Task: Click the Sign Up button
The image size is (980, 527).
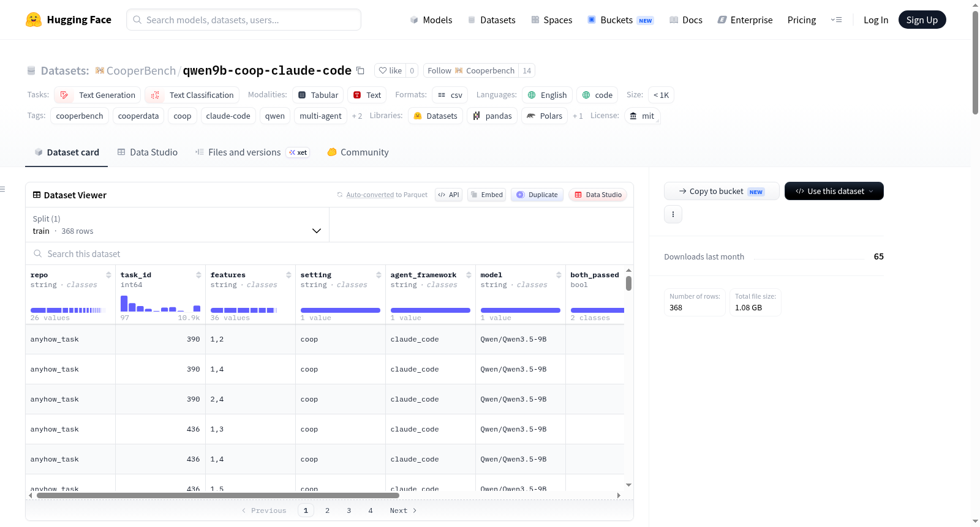Action: point(922,20)
